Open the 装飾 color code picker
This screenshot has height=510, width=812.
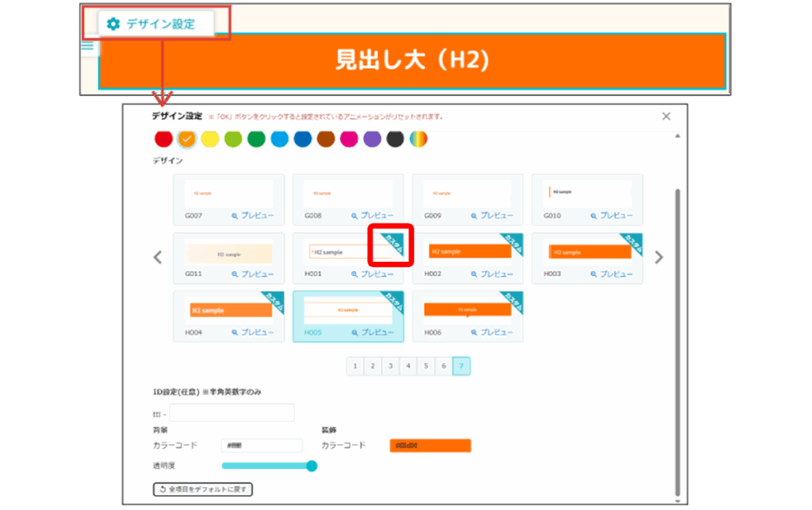pyautogui.click(x=430, y=446)
